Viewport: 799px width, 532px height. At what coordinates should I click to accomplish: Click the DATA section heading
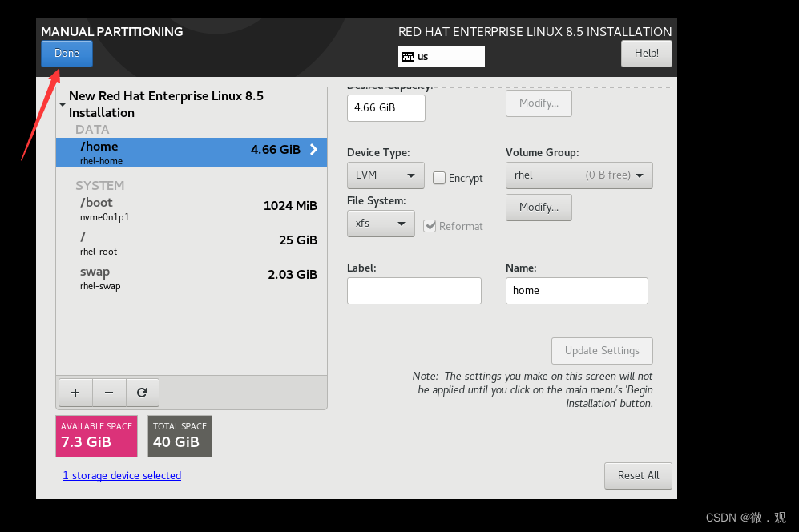[x=92, y=130]
